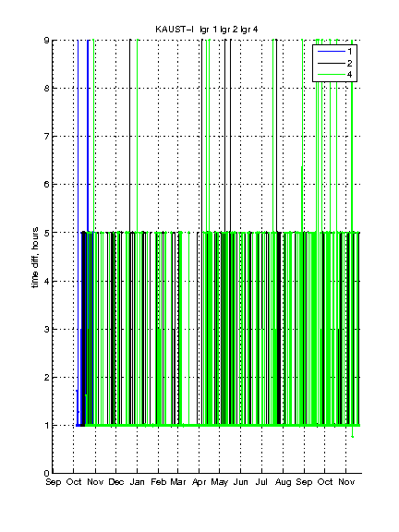The image size is (399, 532).
Task: Click the y-axis tick label 0
Action: [x=46, y=473]
